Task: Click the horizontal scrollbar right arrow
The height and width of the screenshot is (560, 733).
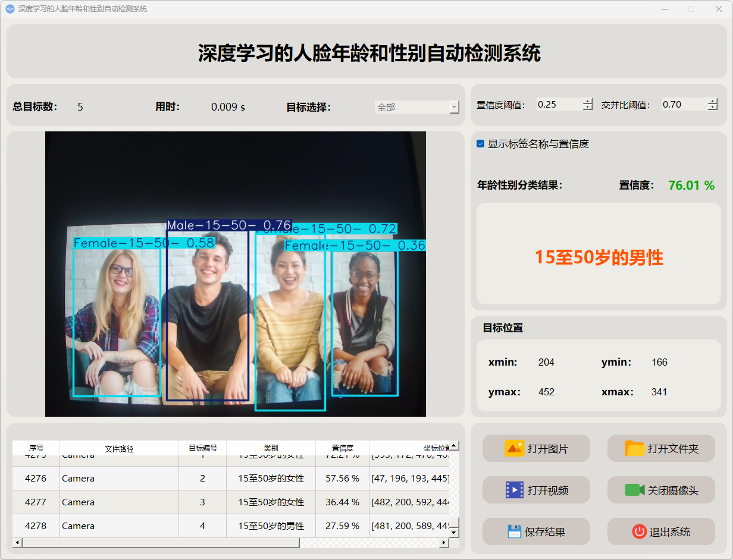Action: click(443, 543)
